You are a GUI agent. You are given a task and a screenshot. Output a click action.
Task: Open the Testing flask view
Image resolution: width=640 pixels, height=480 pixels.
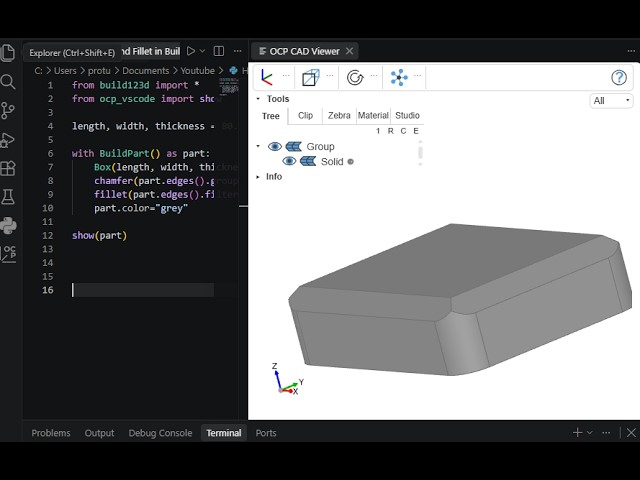click(8, 197)
